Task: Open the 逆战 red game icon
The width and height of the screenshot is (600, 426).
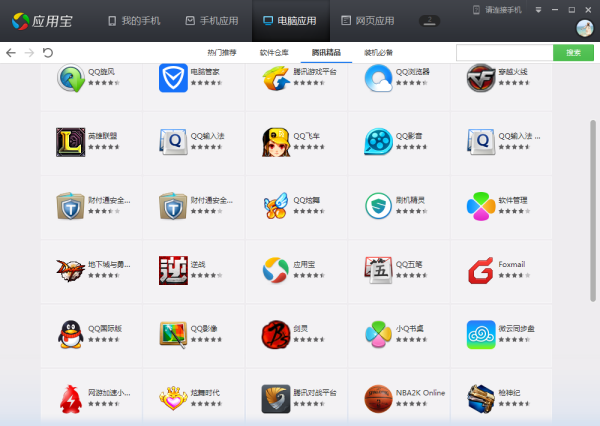Action: click(173, 271)
